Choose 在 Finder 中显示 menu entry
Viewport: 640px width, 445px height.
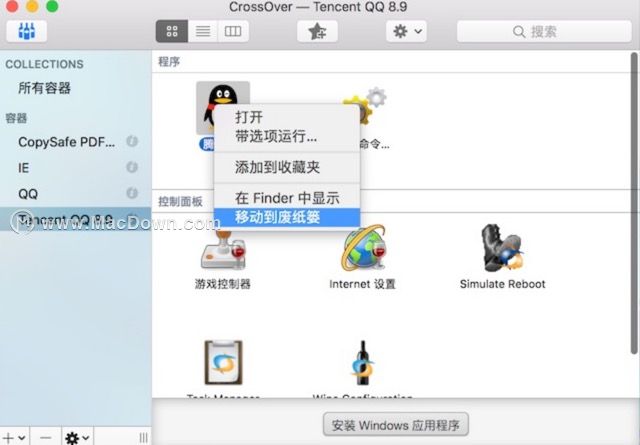point(287,198)
